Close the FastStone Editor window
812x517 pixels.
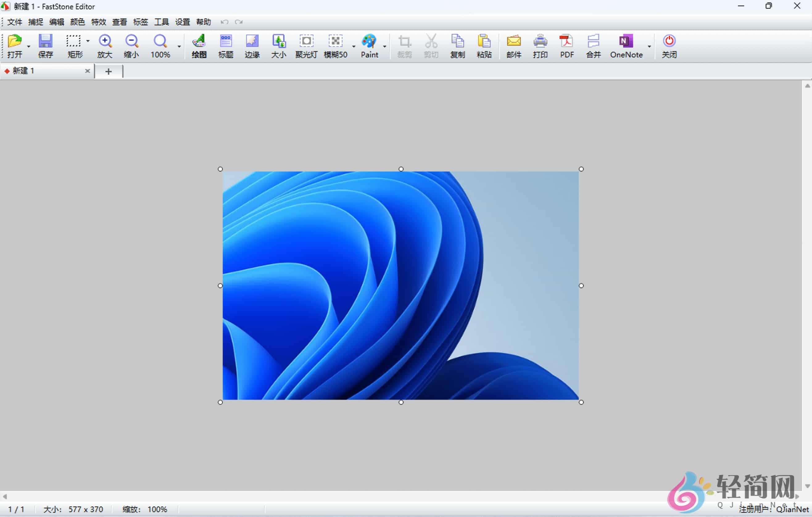pos(797,6)
